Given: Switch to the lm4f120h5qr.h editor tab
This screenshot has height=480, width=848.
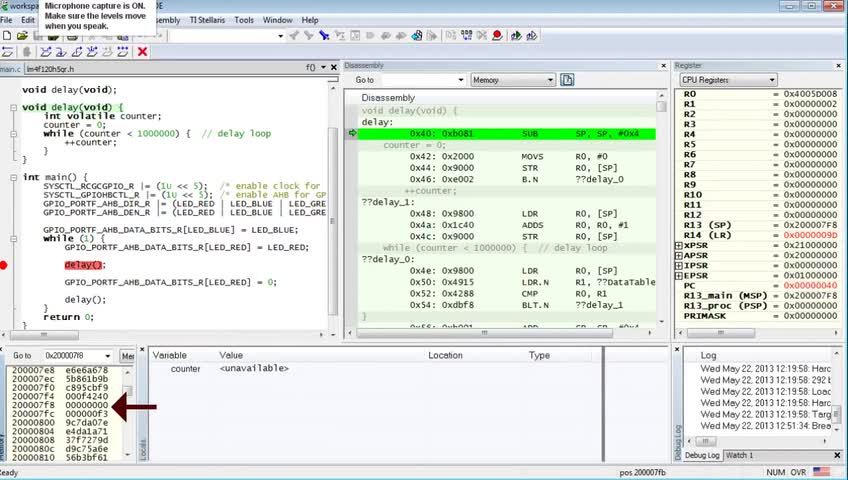Looking at the screenshot, I should pyautogui.click(x=52, y=69).
